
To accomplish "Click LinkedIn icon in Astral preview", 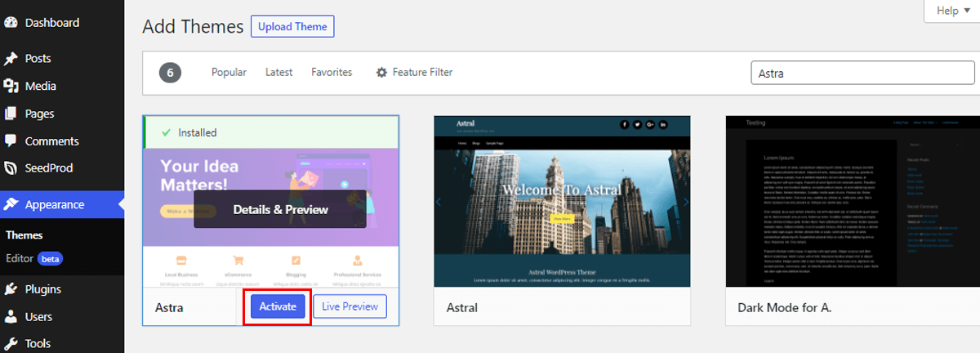I will pyautogui.click(x=663, y=124).
